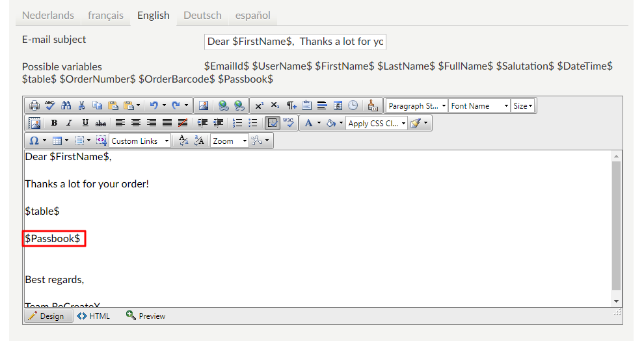Click the E-mail subject input field
644x341 pixels.
click(295, 42)
